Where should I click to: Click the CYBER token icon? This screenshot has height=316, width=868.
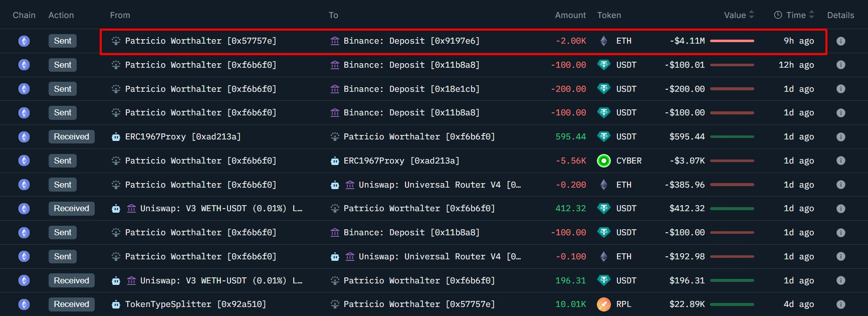(x=604, y=161)
